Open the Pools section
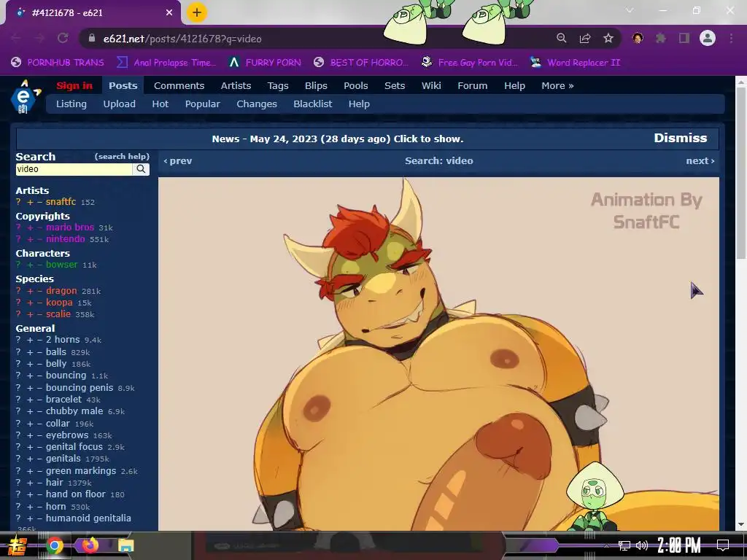This screenshot has height=560, width=747. (x=356, y=86)
